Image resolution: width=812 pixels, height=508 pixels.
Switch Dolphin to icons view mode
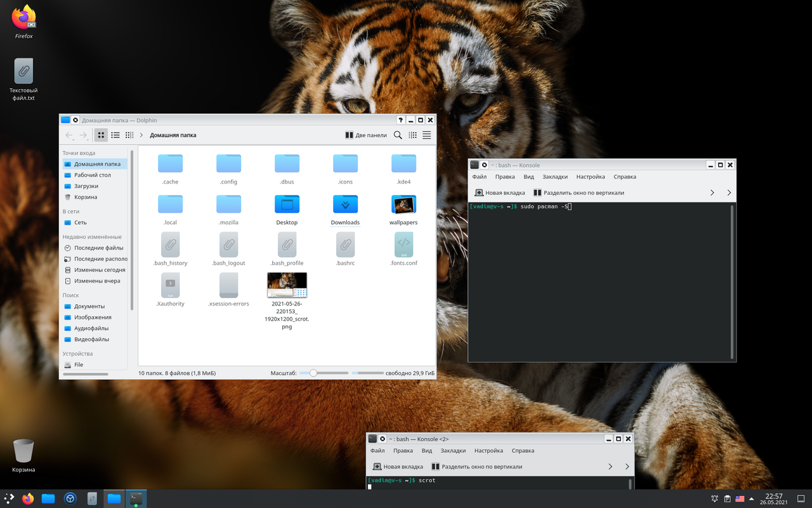[101, 135]
